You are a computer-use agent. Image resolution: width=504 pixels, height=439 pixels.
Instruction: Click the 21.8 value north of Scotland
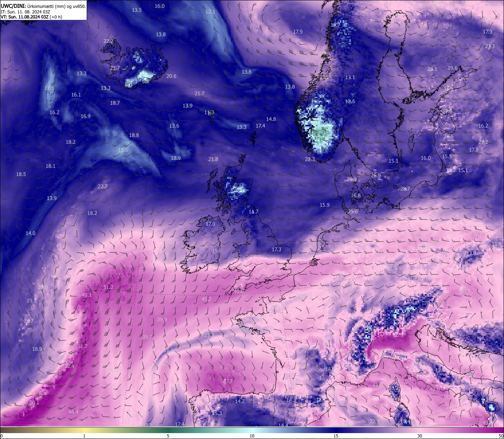[x=213, y=159]
